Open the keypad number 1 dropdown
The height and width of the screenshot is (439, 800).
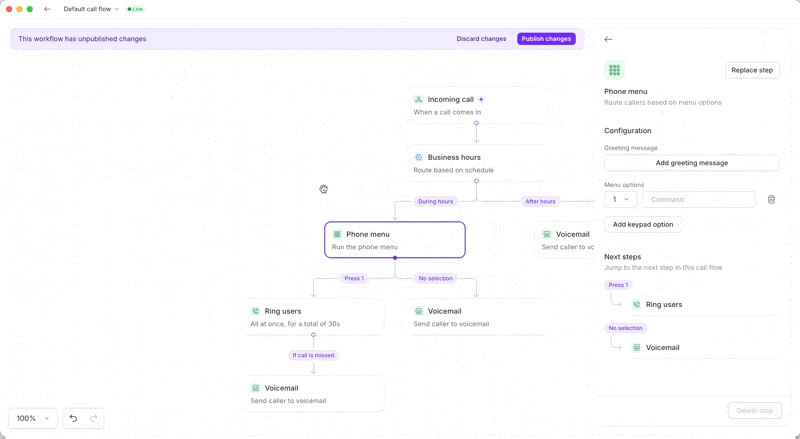(x=620, y=200)
